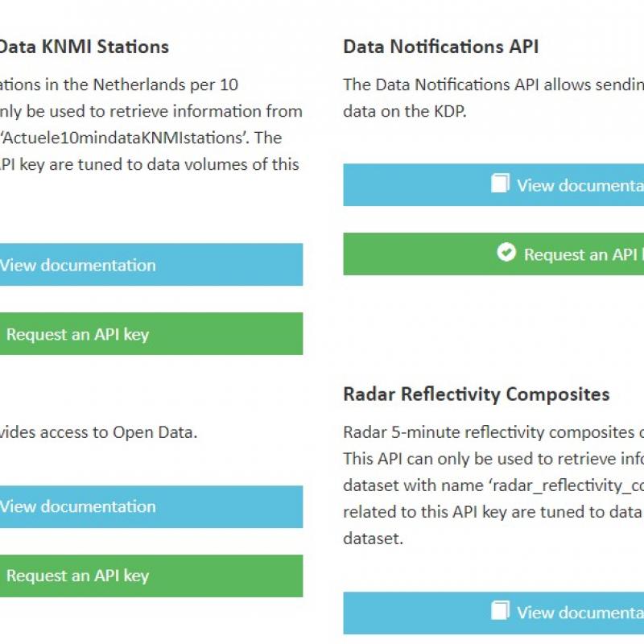Select the Data Notifications API heading
Screen dimensions: 644x644
440,47
